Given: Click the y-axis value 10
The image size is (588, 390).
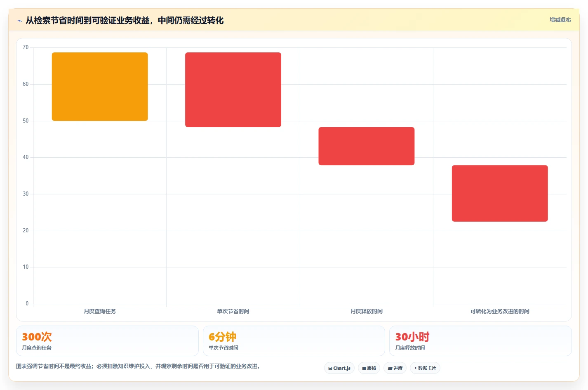Looking at the screenshot, I should tap(26, 267).
